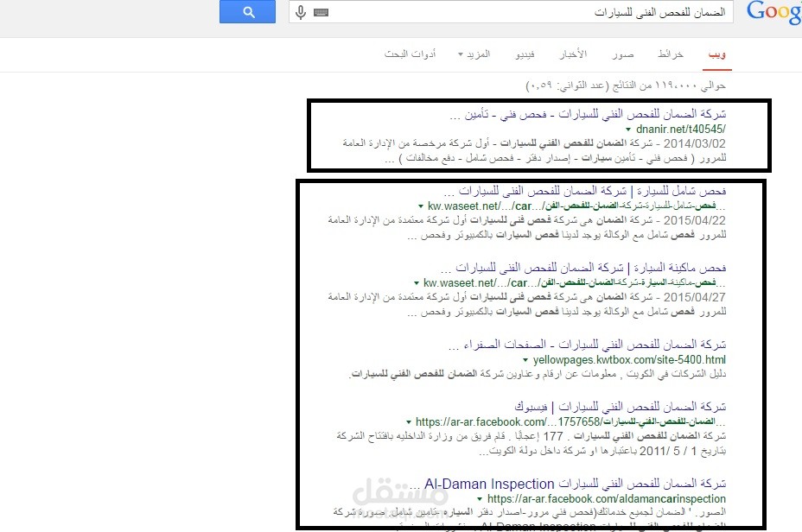Select the ويب (Web) tab
This screenshot has width=802, height=532.
tap(716, 54)
